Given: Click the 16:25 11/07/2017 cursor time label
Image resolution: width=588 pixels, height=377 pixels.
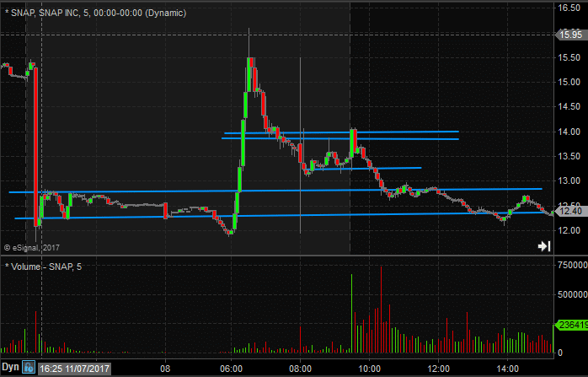Looking at the screenshot, I should 74,369.
